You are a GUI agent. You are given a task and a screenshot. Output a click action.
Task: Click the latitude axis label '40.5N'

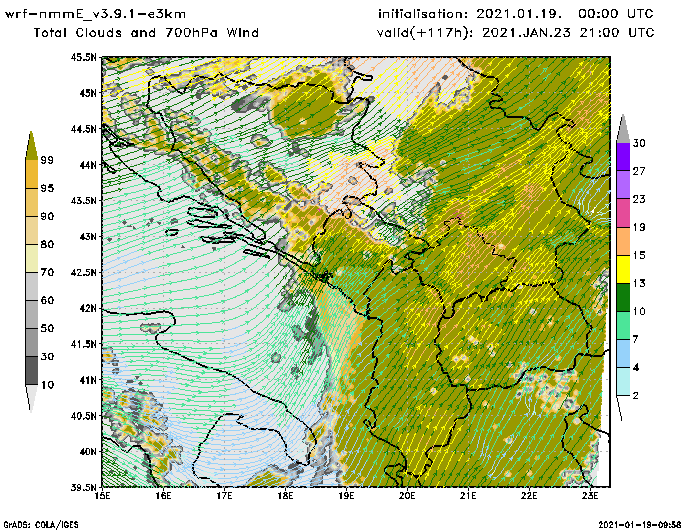coord(83,416)
